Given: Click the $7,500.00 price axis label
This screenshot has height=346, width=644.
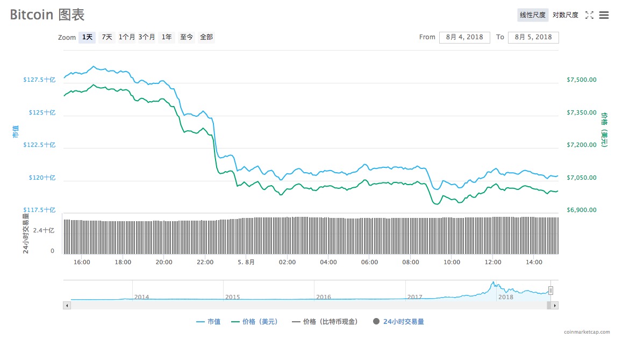Looking at the screenshot, I should 582,80.
